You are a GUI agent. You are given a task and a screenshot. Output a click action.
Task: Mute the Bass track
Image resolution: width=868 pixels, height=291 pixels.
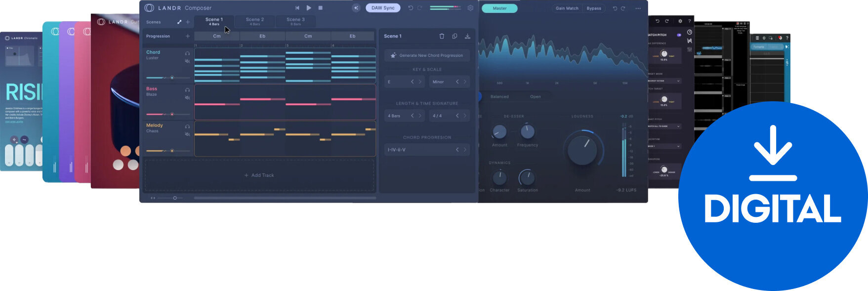tap(187, 98)
